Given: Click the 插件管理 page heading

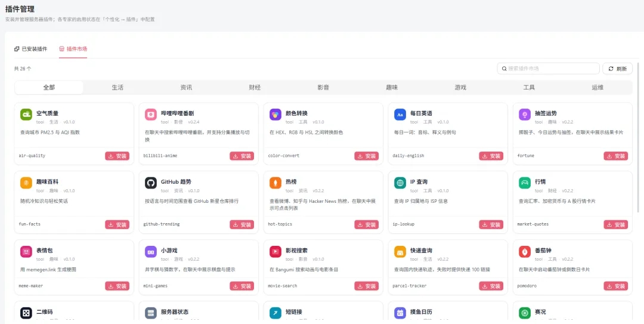Looking at the screenshot, I should click(20, 8).
